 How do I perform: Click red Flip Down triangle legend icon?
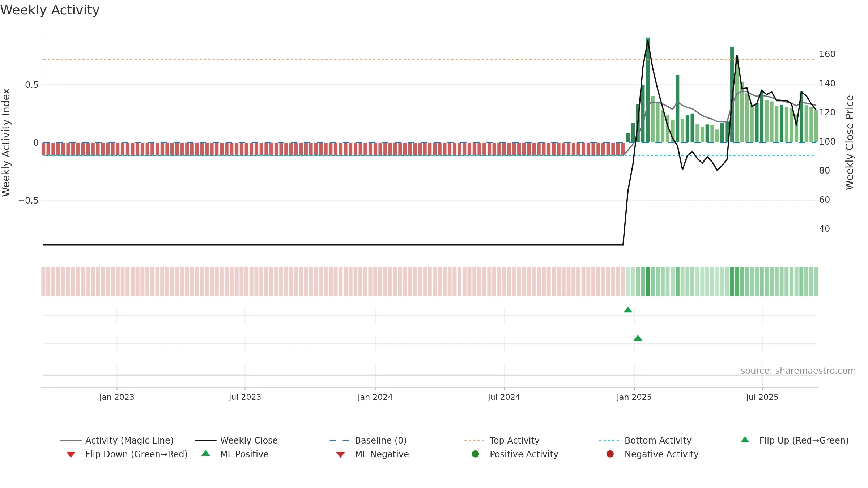coord(71,455)
